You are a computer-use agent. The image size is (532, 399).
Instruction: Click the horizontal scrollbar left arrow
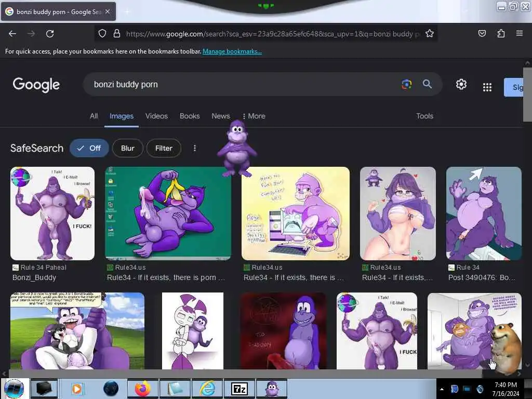click(4, 374)
